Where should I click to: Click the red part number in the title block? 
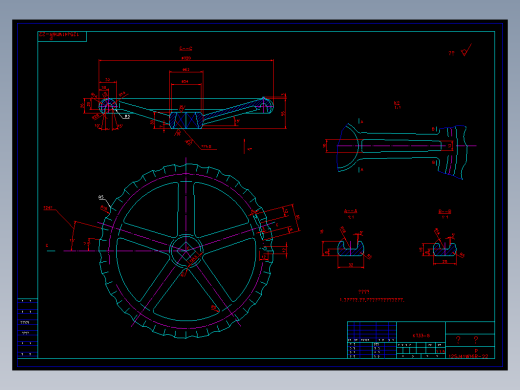pos(468,356)
